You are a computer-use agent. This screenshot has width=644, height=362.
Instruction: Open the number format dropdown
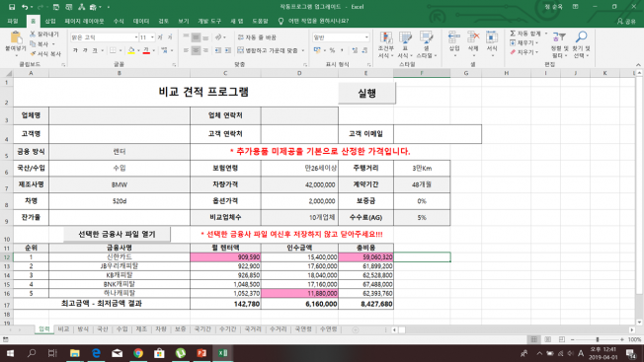click(x=366, y=37)
